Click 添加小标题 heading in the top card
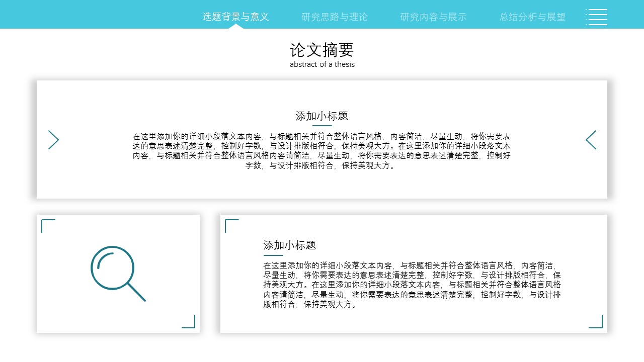The image size is (644, 362). point(322,116)
